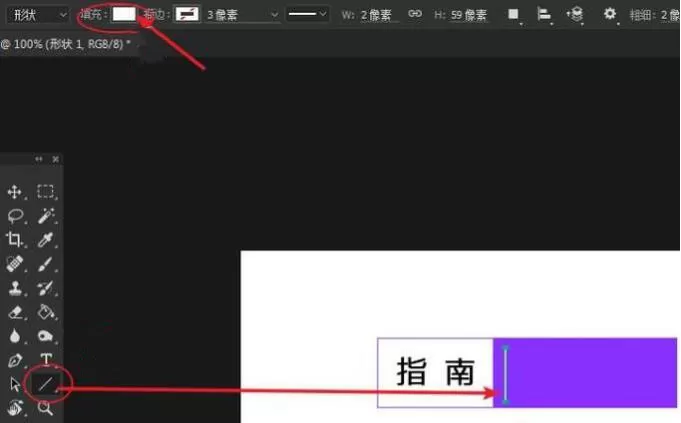Viewport: 681px width, 423px height.
Task: Click the H: 59像素 height field
Action: [x=468, y=16]
